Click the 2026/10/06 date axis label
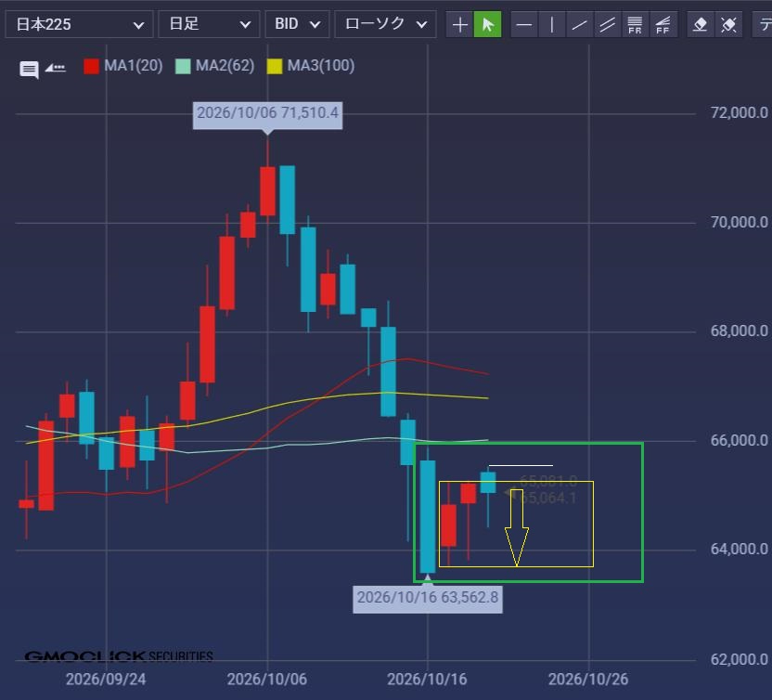Viewport: 772px width, 700px height. click(x=267, y=680)
